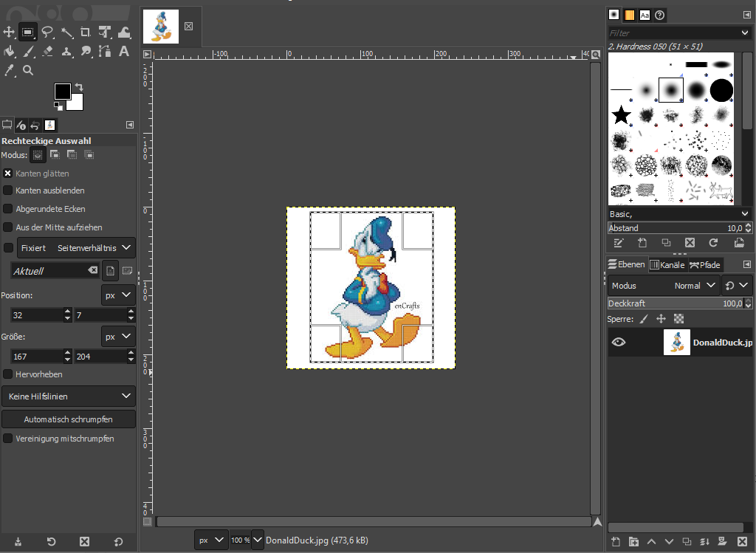The height and width of the screenshot is (553, 756).
Task: Open the Pfade tab
Action: coord(704,264)
